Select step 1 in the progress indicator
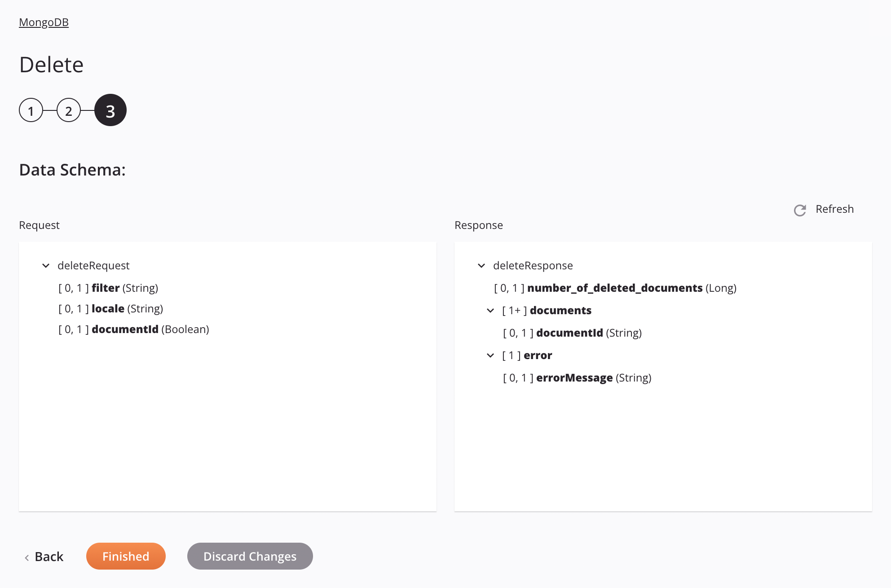 [x=30, y=110]
